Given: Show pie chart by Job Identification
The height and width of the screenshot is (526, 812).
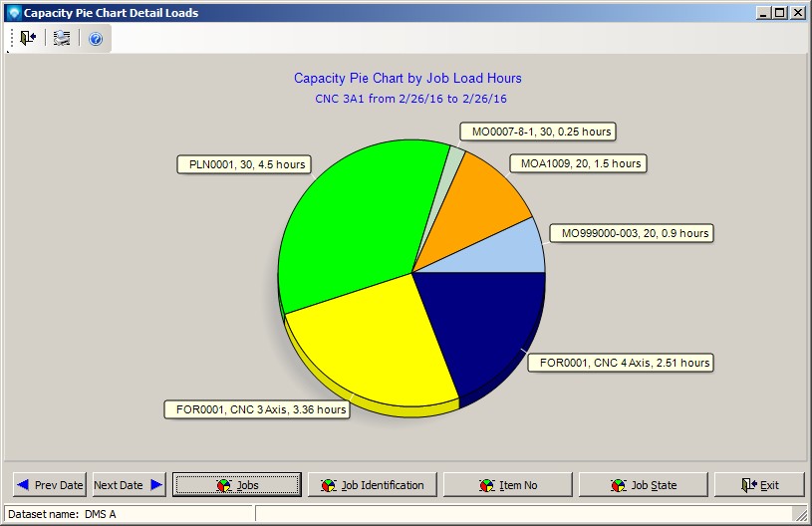Looking at the screenshot, I should click(x=373, y=485).
